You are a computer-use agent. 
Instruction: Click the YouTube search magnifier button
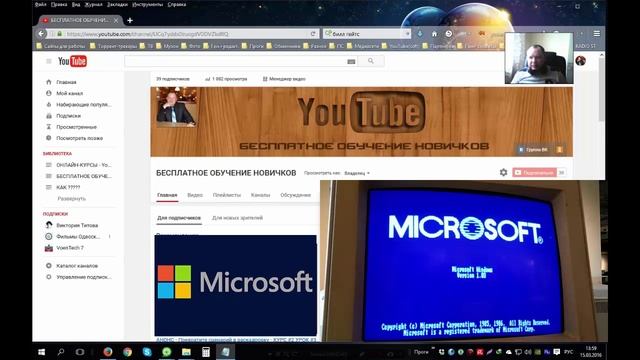[371, 61]
